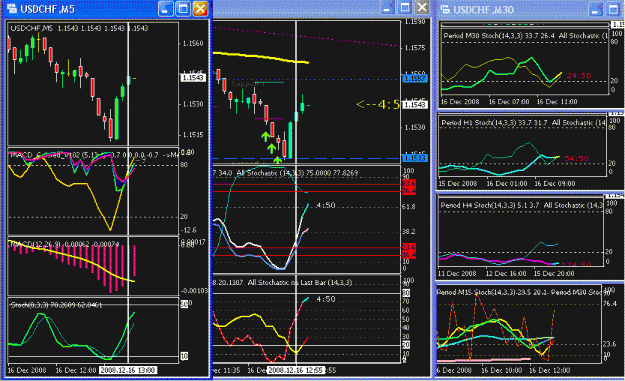The image size is (625, 381).
Task: Click the 'Period M30 Stoch(14,3,3) 33.7 26.4' label
Action: [499, 35]
